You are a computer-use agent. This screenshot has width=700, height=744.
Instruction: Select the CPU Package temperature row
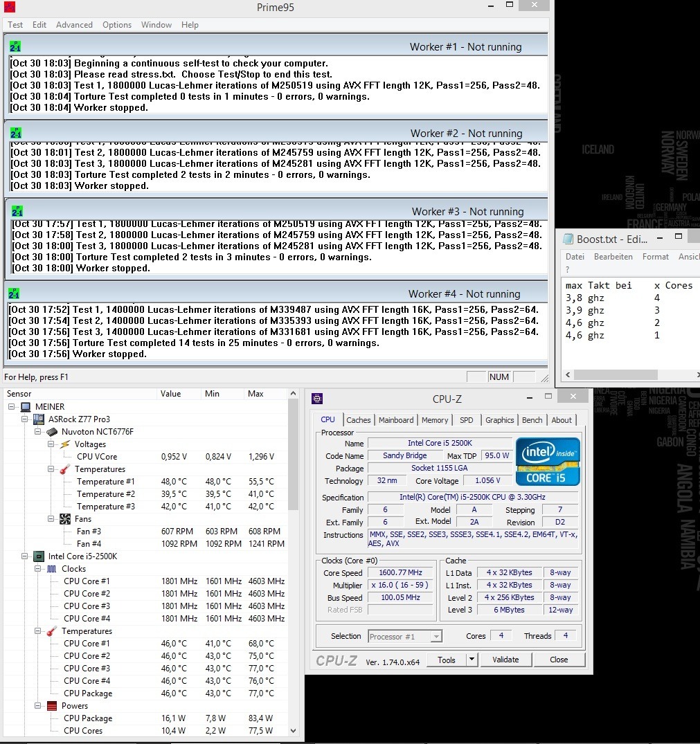point(145,693)
